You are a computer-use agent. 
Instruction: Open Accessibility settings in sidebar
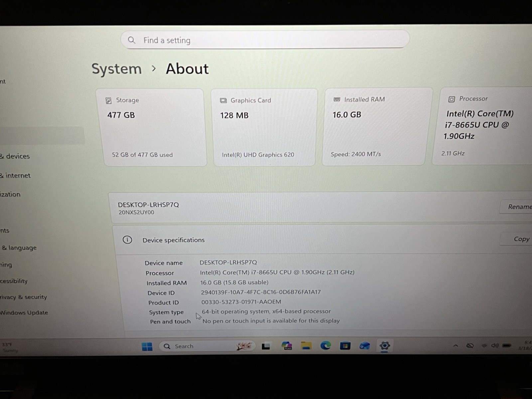14,281
